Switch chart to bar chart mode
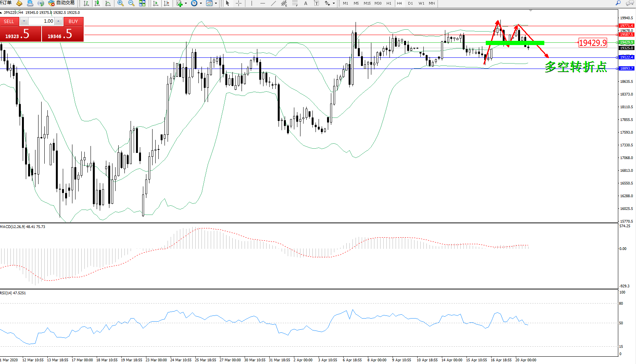 click(x=86, y=3)
